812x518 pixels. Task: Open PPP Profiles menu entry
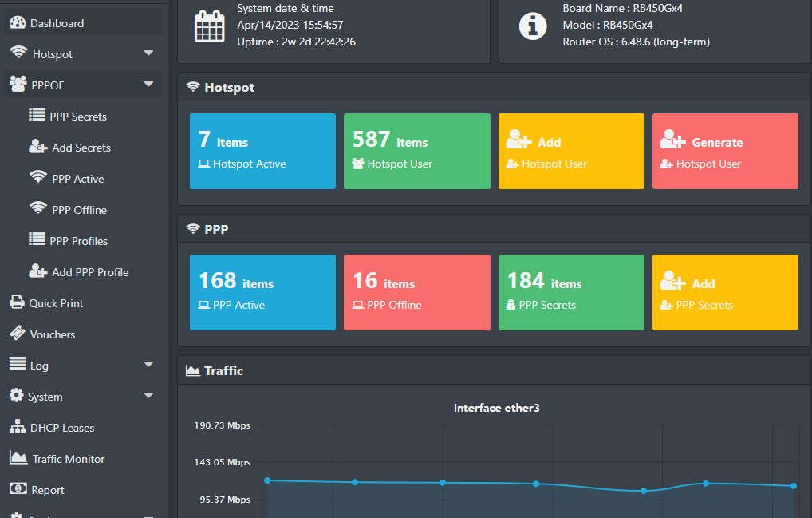78,241
